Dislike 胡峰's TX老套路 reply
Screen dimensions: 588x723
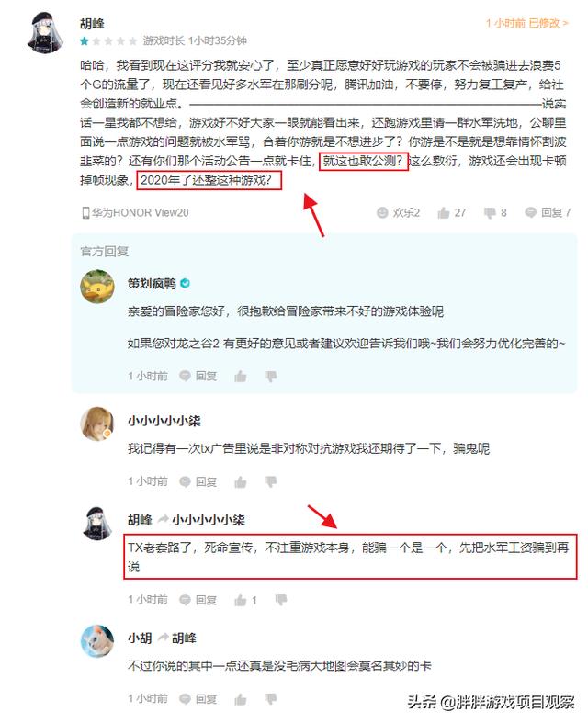click(281, 600)
